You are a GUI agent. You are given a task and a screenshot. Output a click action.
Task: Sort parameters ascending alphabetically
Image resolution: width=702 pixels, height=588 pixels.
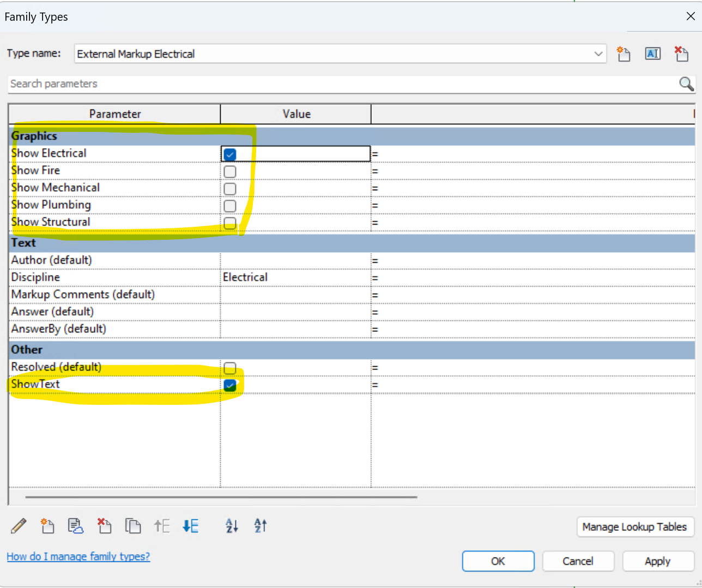[232, 525]
